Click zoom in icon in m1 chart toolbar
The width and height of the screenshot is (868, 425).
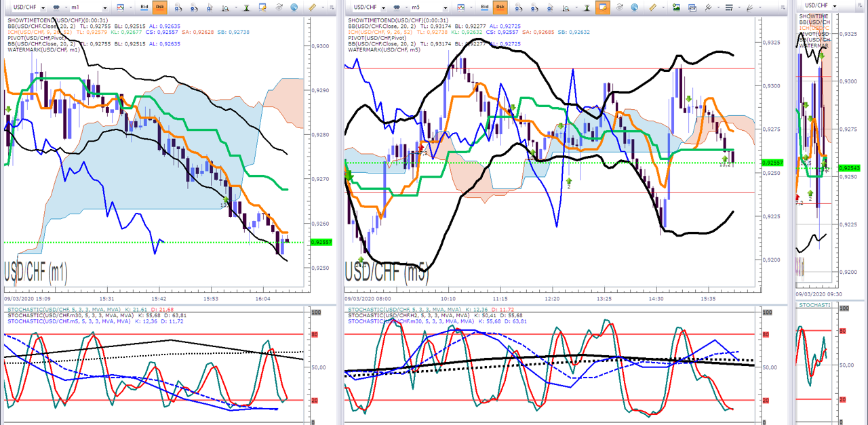[178, 7]
